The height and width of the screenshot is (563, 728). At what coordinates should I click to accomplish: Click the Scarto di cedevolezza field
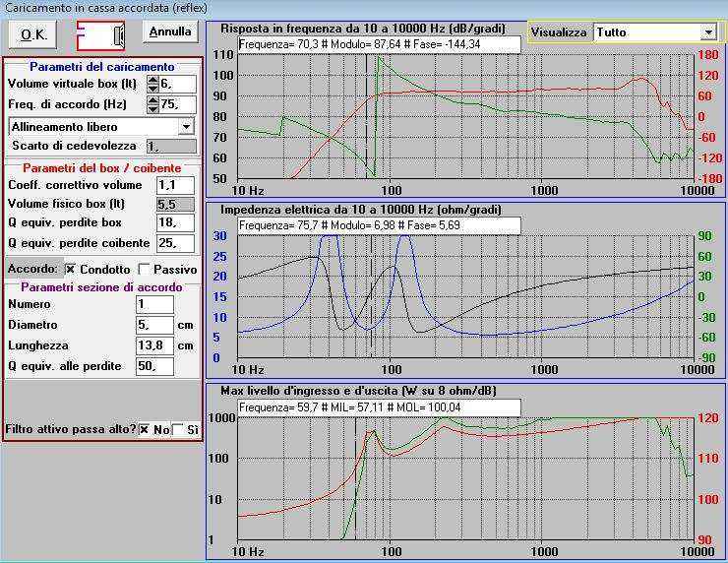171,147
